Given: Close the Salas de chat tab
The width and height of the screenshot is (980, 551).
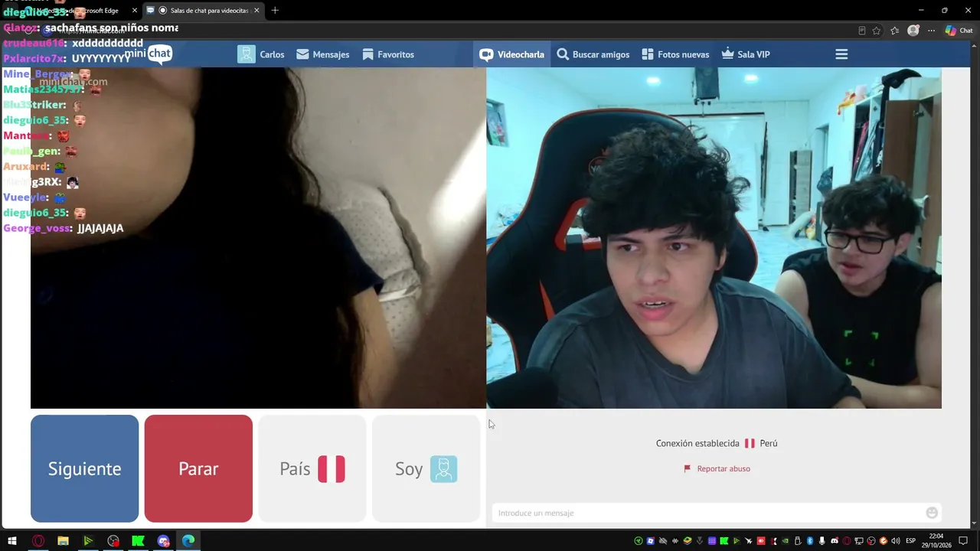Looking at the screenshot, I should tap(256, 10).
